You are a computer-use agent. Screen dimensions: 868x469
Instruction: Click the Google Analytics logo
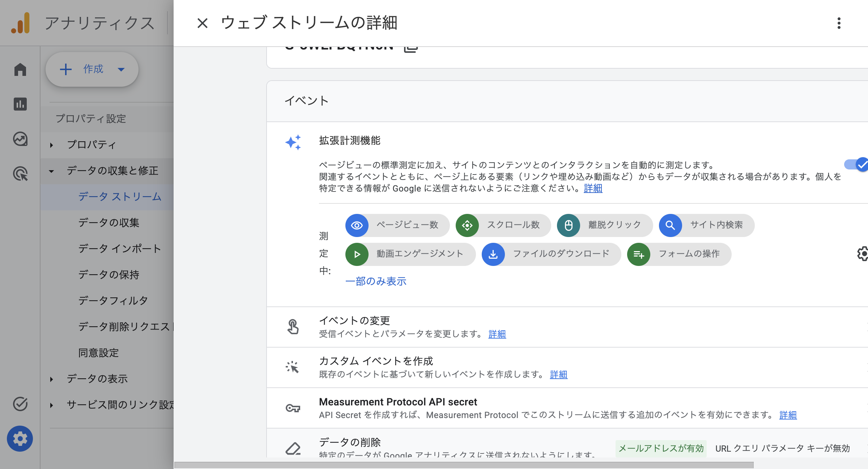click(x=20, y=23)
